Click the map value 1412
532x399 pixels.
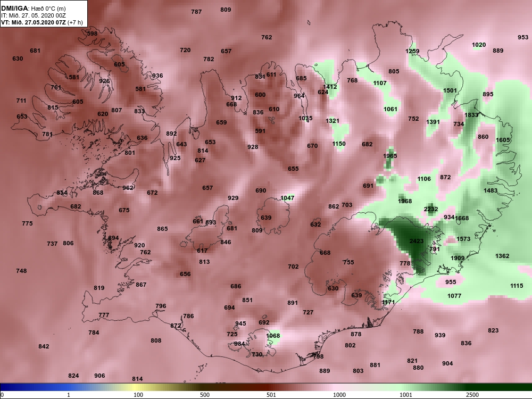pos(330,87)
